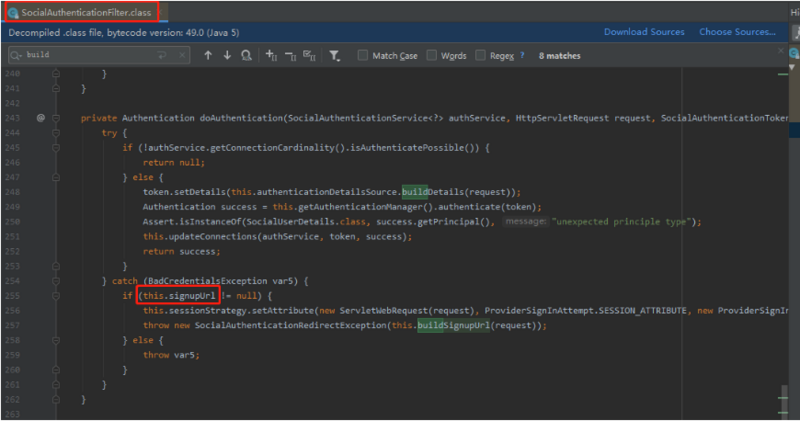Go to previous occurrence arrow

[208, 55]
